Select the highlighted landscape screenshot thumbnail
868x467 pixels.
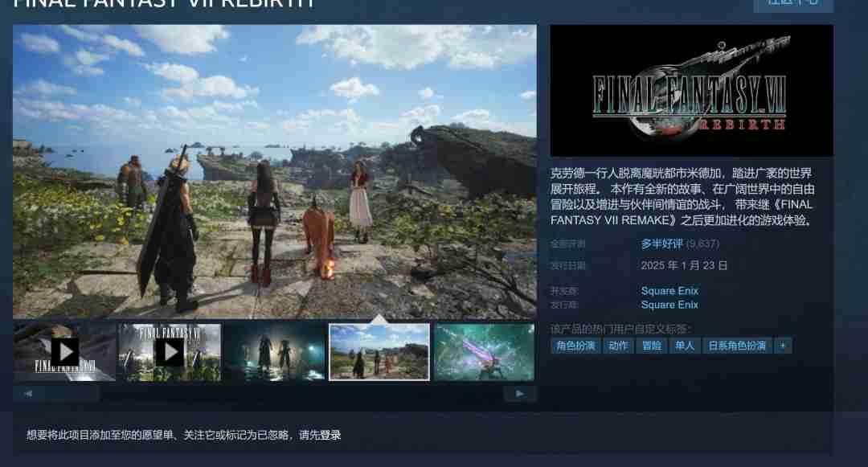tap(379, 352)
